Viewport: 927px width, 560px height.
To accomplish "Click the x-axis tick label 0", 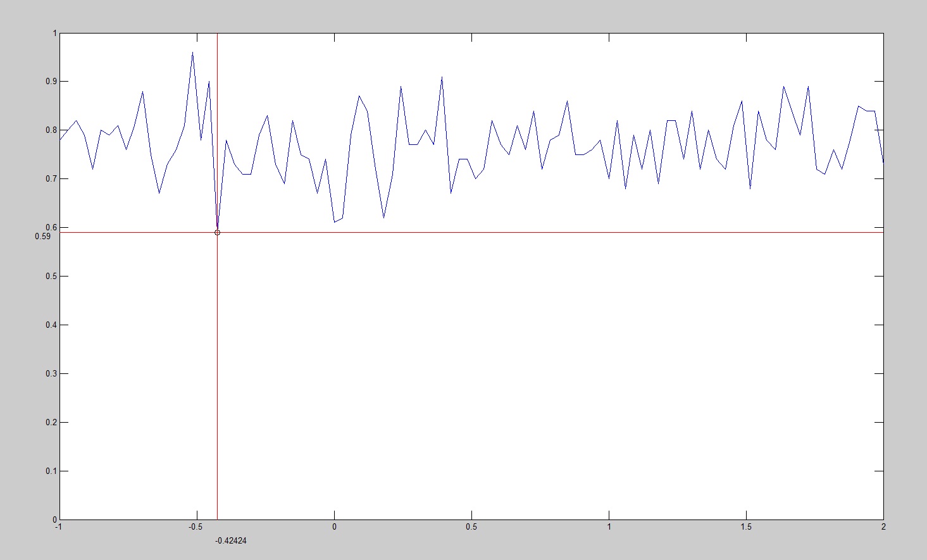I will 334,527.
